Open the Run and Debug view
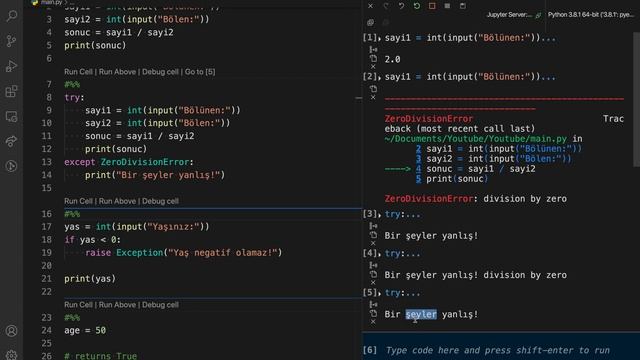Viewport: 640px width, 360px height. pyautogui.click(x=11, y=66)
